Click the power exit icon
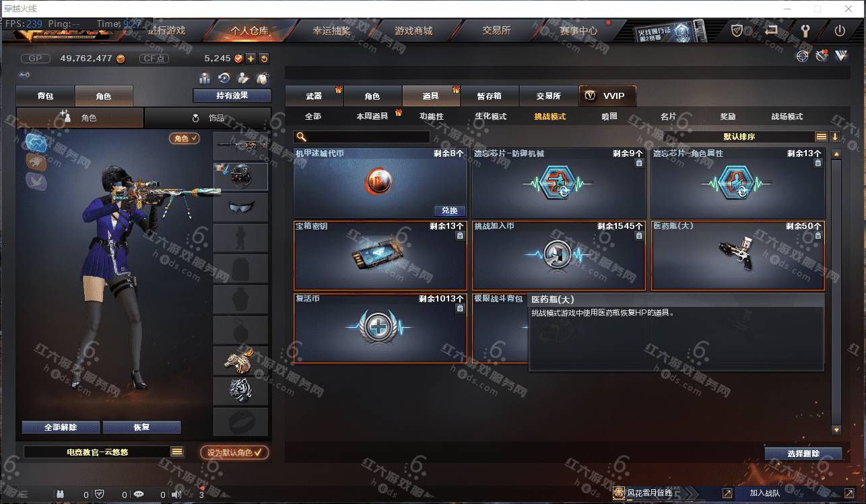 point(840,31)
